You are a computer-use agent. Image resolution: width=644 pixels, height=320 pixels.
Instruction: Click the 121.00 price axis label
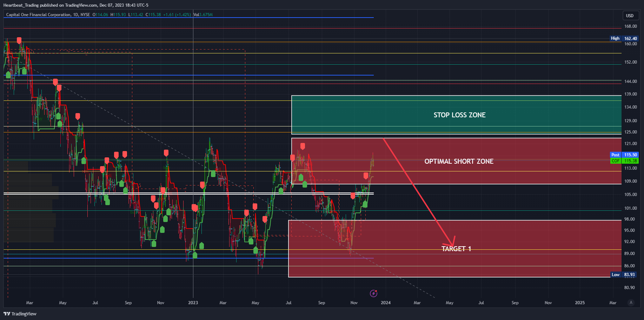pos(630,144)
